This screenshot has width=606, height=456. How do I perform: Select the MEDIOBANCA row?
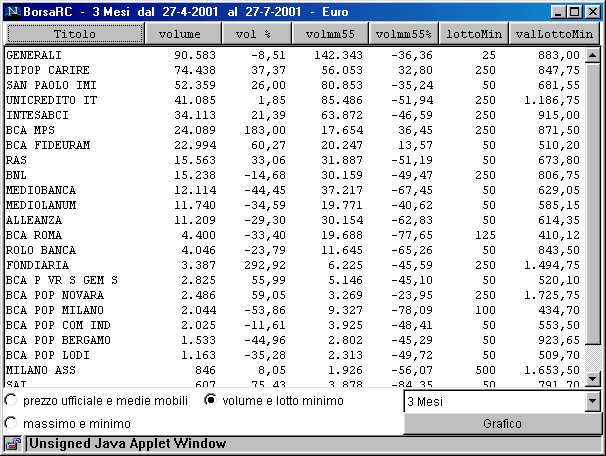tap(293, 191)
